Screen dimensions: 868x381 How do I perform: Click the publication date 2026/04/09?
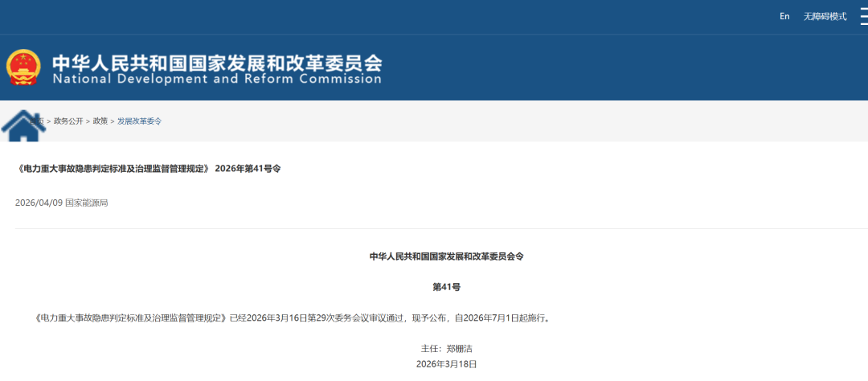(39, 203)
